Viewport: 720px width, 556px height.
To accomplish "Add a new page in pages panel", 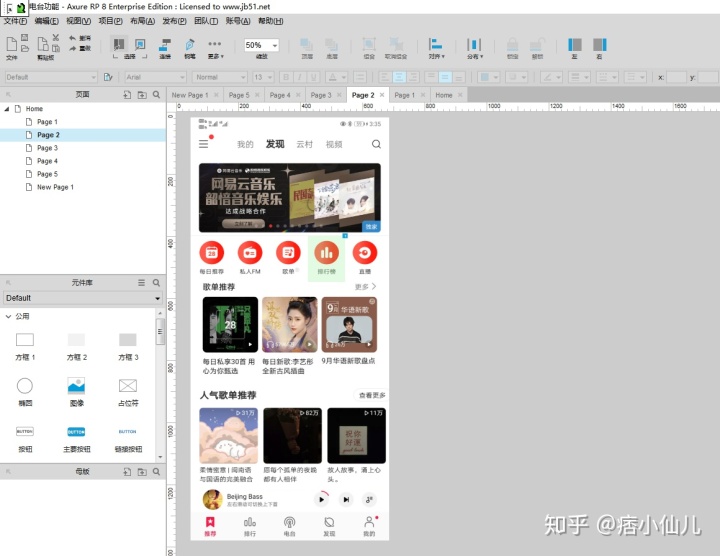I will pos(127,95).
